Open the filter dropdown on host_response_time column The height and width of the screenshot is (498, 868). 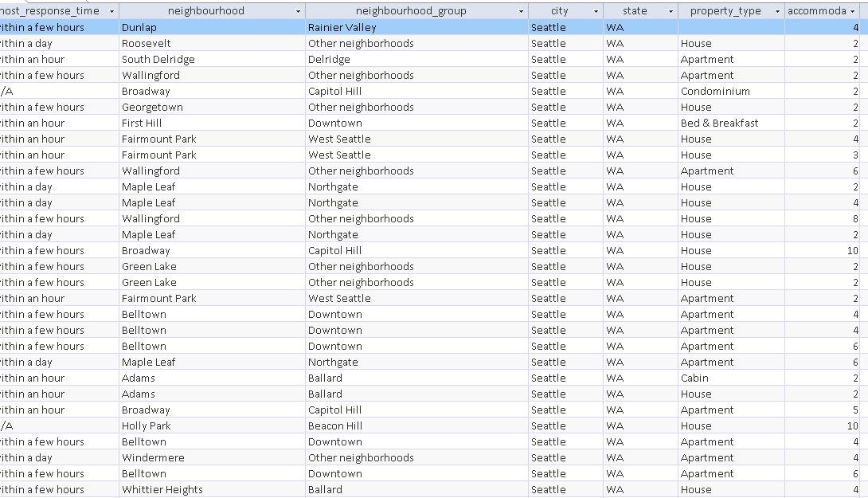pos(111,10)
